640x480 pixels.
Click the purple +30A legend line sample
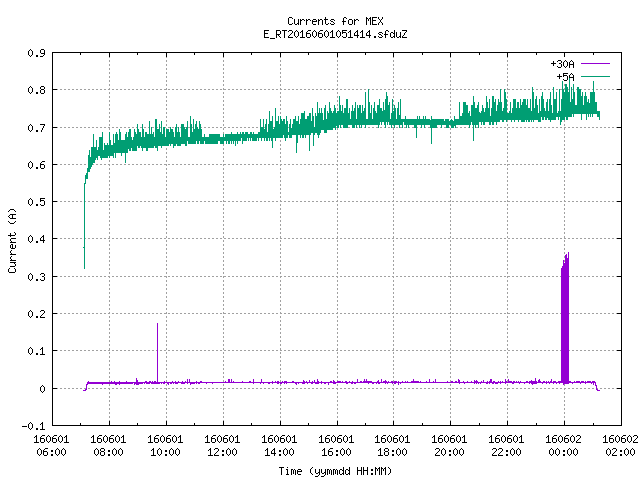[x=595, y=64]
